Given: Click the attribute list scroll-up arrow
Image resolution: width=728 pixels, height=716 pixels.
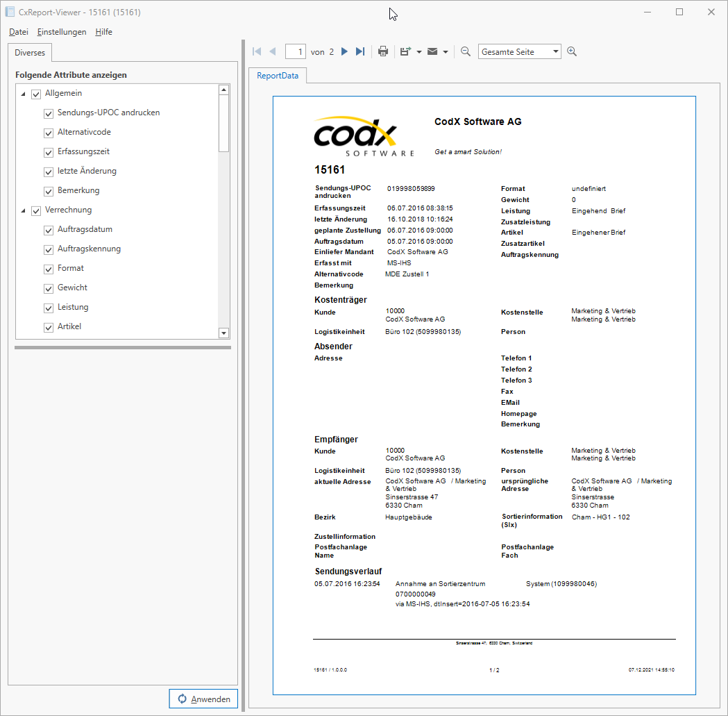Looking at the screenshot, I should [223, 90].
